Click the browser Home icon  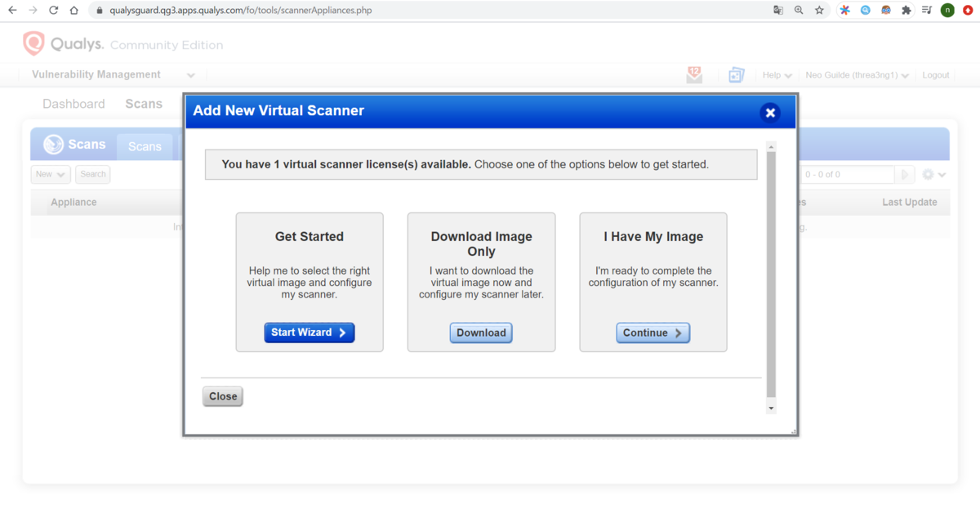pyautogui.click(x=74, y=11)
